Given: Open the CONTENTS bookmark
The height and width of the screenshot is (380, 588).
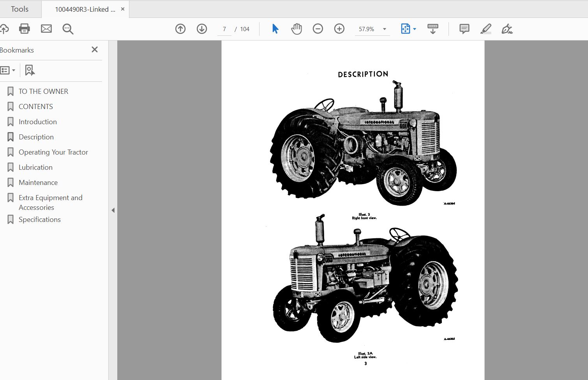Looking at the screenshot, I should 36,107.
